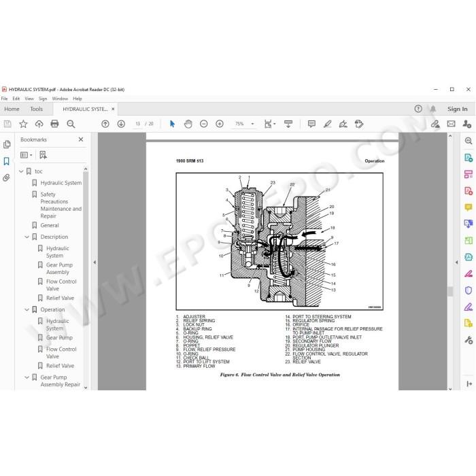Open the File menu
This screenshot has width=476, height=476.
pos(4,99)
